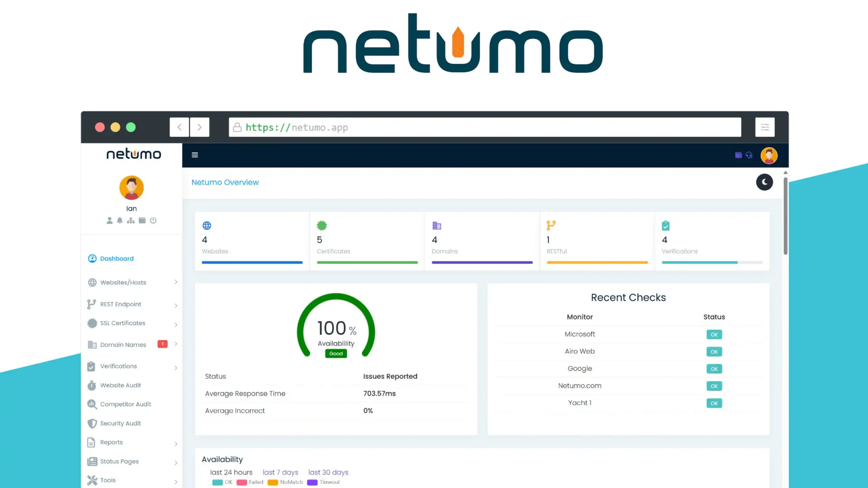Toggle the OK legend series
868x488 pixels.
[222, 482]
